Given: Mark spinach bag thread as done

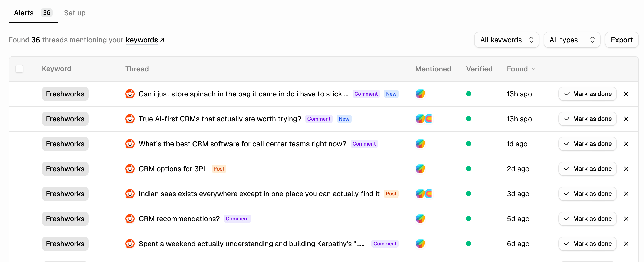Looking at the screenshot, I should click(587, 94).
